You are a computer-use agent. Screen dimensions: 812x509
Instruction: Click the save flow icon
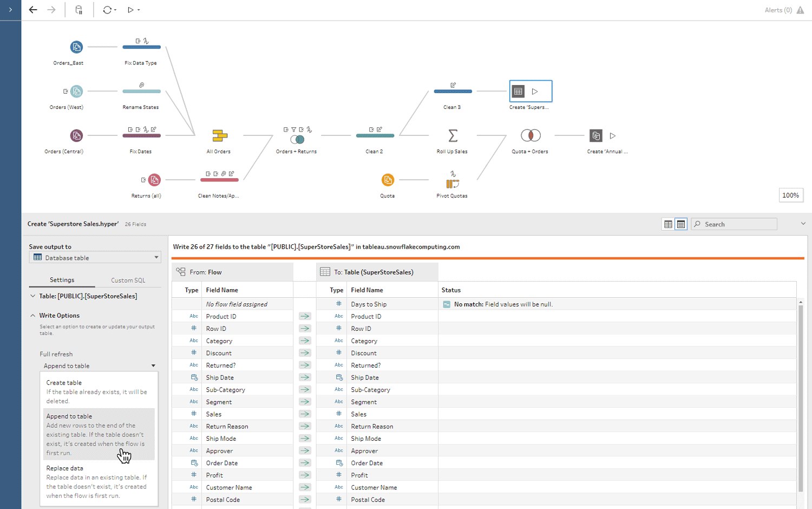pyautogui.click(x=79, y=10)
